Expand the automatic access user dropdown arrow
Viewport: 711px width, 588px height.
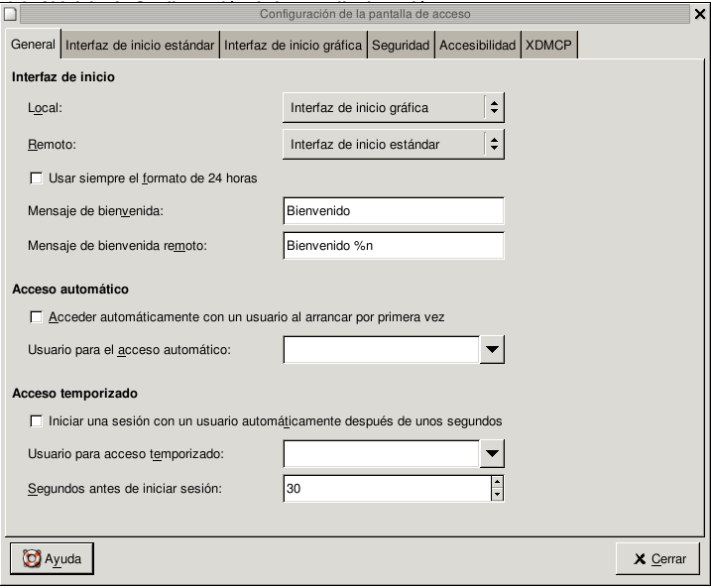pos(492,349)
